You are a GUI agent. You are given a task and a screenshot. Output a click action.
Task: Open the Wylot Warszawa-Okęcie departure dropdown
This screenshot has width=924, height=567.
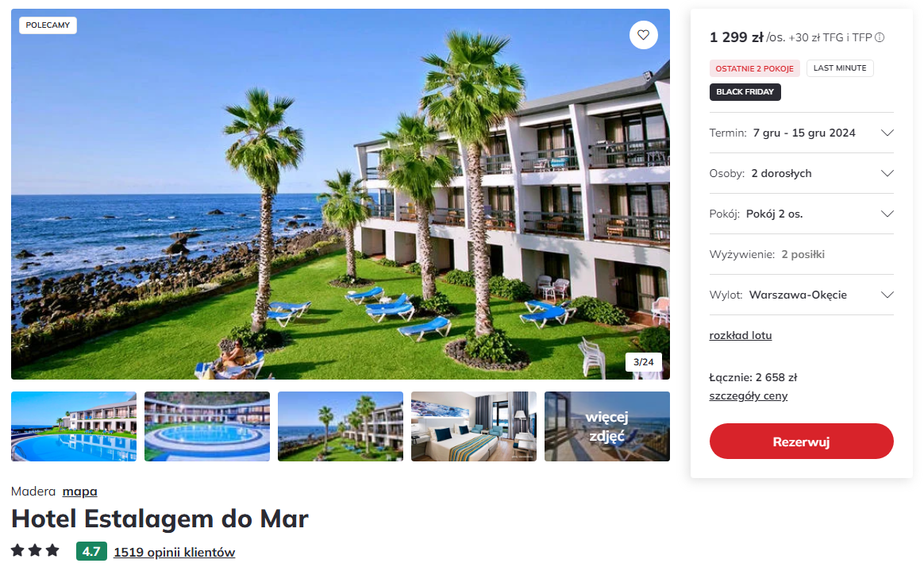click(x=802, y=295)
